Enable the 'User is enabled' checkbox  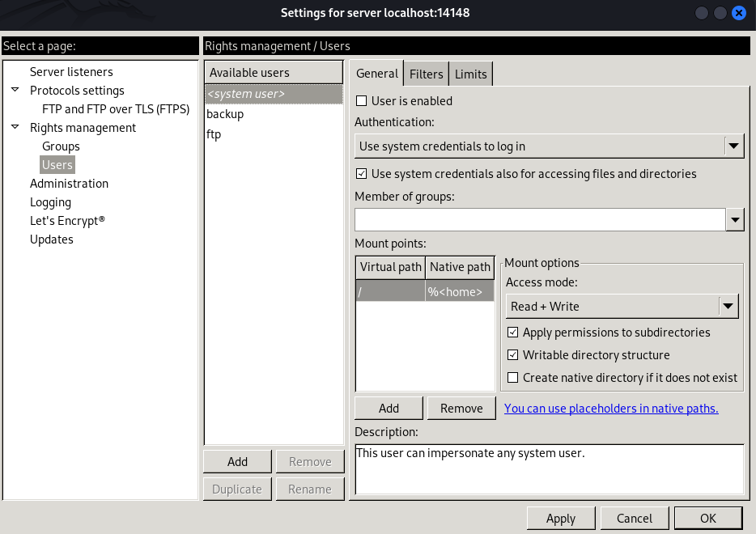[361, 100]
